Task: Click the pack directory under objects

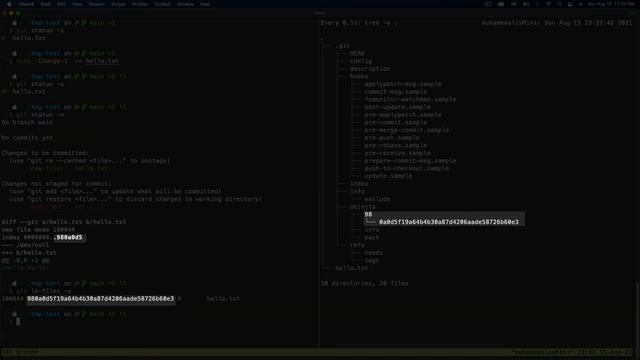Action: click(371, 238)
